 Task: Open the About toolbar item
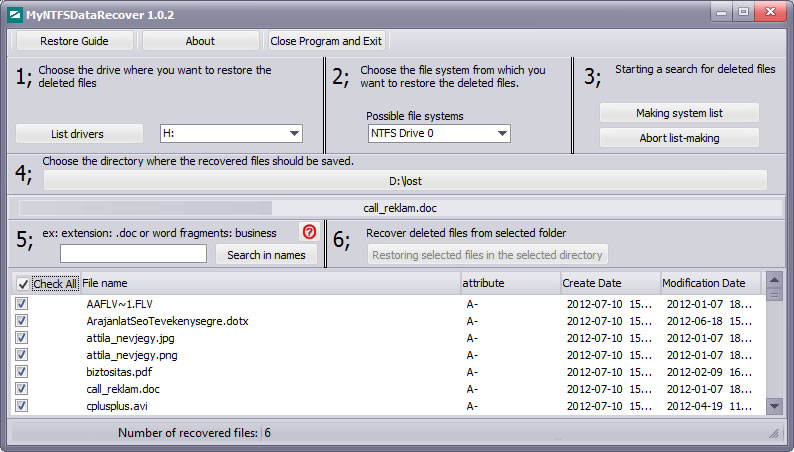200,41
